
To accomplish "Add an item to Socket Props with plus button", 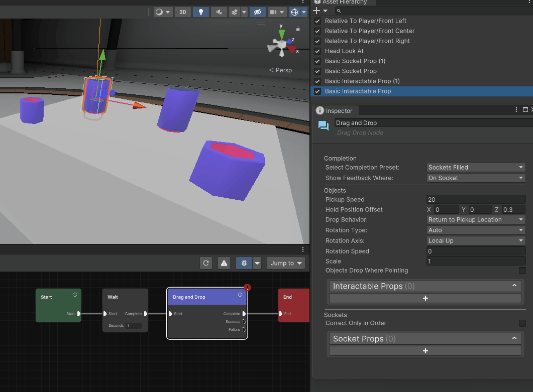I will pos(425,350).
